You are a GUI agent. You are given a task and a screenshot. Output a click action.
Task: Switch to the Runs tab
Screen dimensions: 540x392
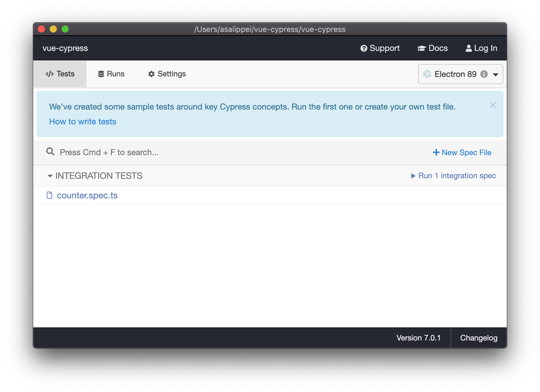[x=111, y=74]
